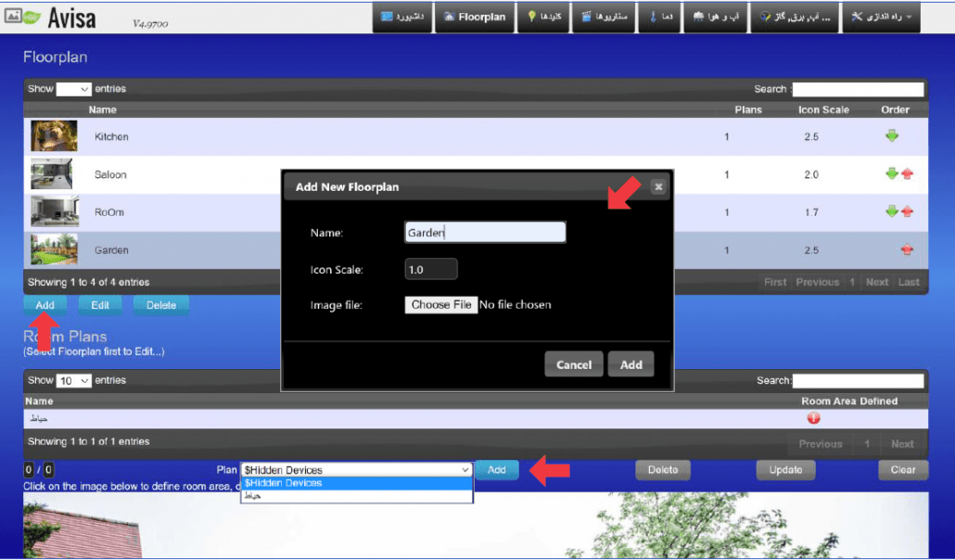The width and height of the screenshot is (955, 560).
Task: Select the حیاط row in Room Plans table
Action: 476,419
